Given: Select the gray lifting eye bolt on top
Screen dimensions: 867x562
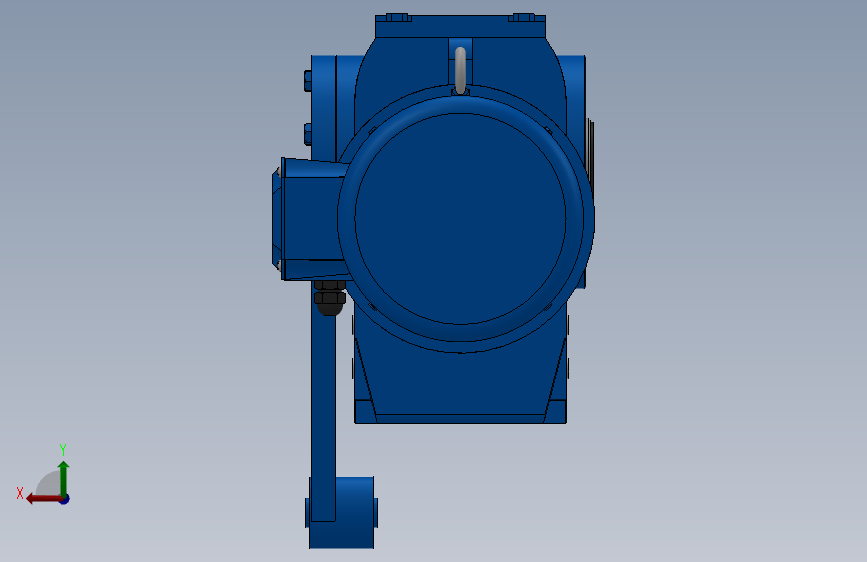Looking at the screenshot, I should [460, 70].
